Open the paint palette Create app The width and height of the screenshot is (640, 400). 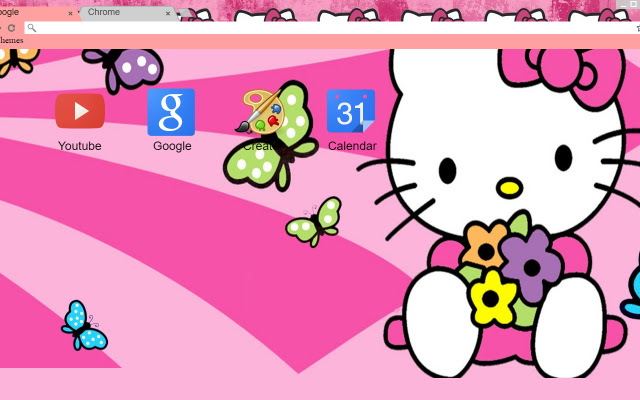(261, 112)
